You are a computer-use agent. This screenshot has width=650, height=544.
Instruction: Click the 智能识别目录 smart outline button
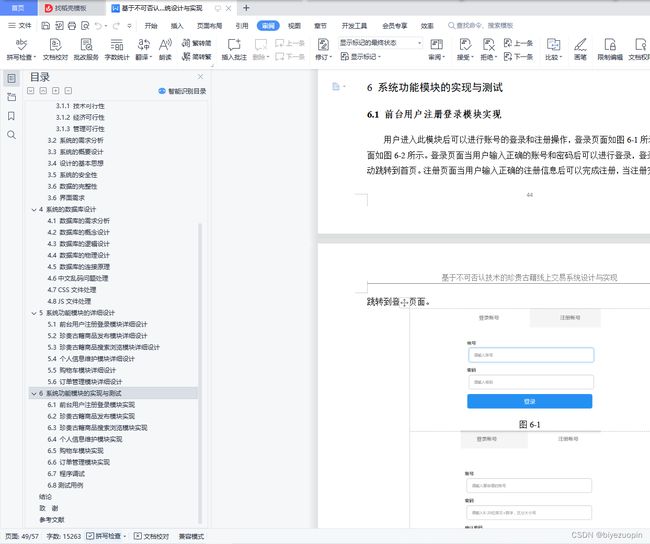click(x=182, y=91)
